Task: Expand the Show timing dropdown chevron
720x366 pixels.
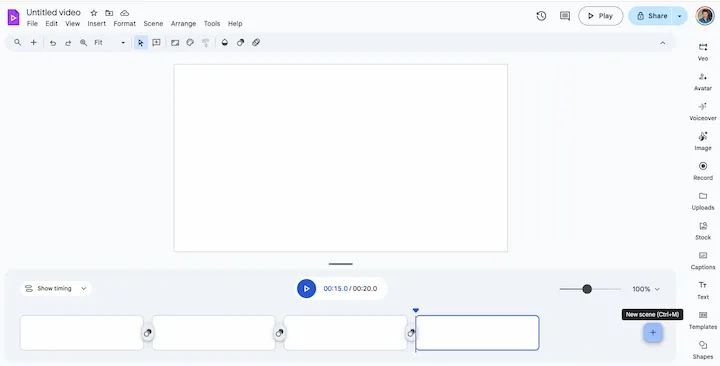Action: tap(84, 289)
